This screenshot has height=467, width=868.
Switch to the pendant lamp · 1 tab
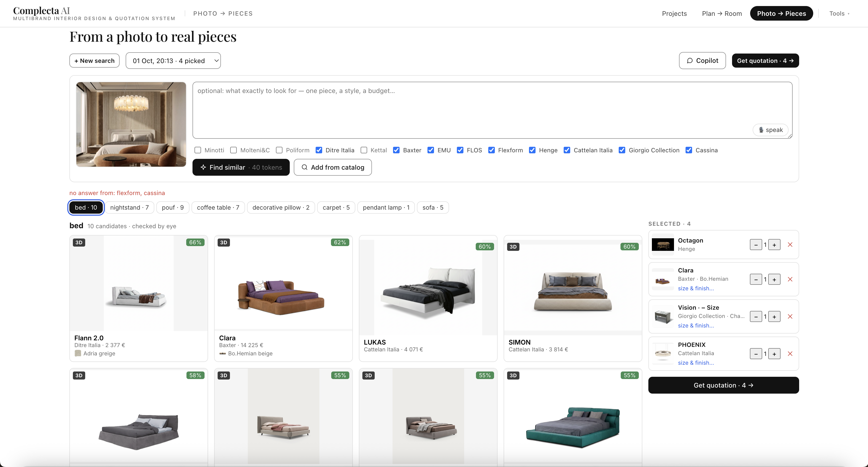pos(386,208)
